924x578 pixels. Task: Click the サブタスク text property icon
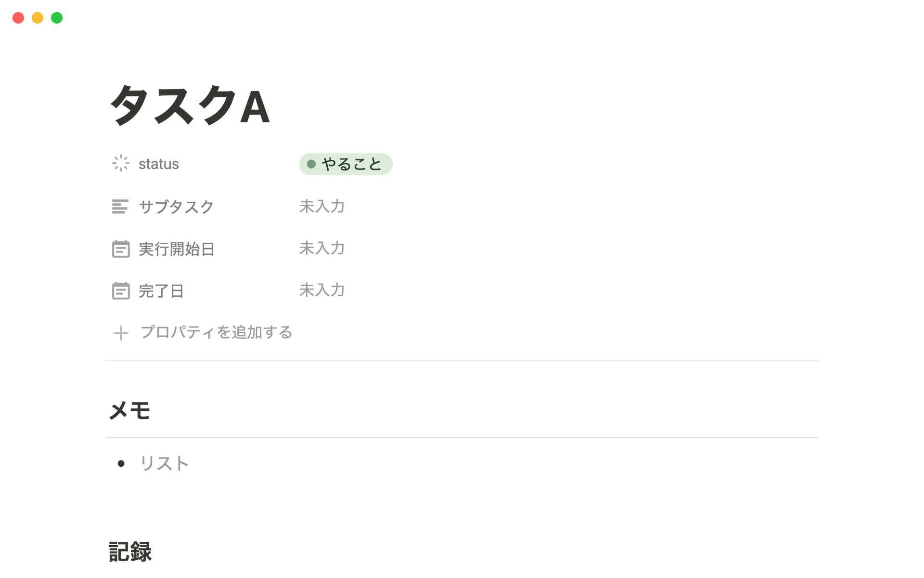[120, 207]
